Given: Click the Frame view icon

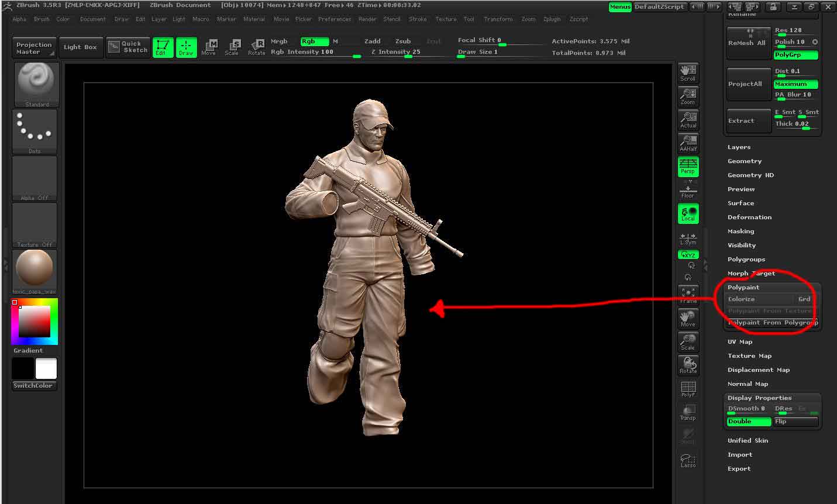Looking at the screenshot, I should coord(688,295).
